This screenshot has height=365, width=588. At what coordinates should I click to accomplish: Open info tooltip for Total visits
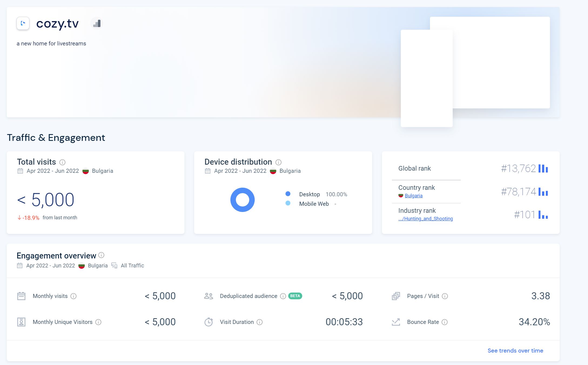click(x=62, y=162)
